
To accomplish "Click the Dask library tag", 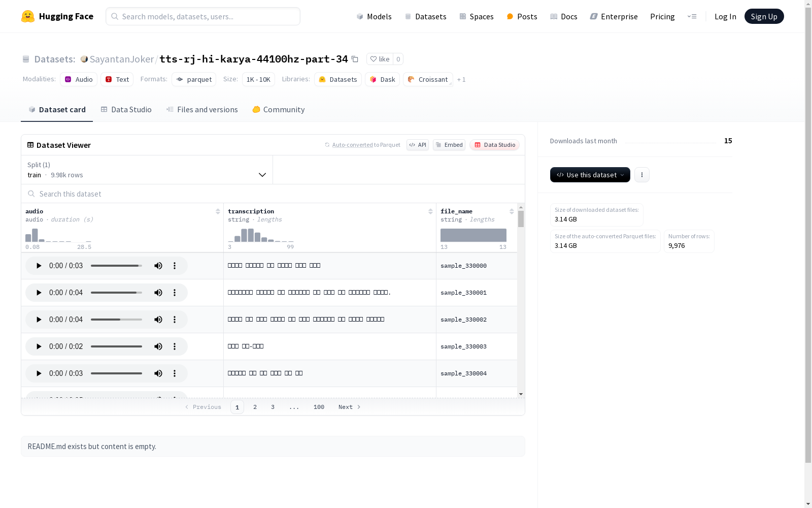I will click(383, 79).
